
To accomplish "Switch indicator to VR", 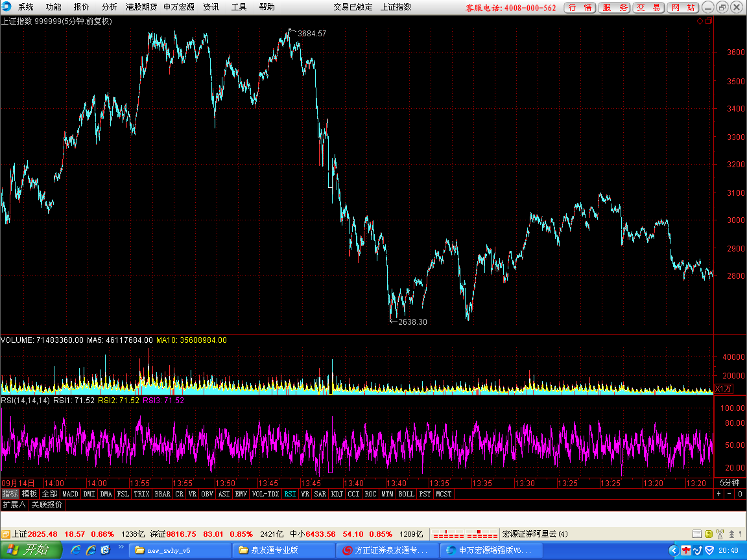I will point(193,494).
